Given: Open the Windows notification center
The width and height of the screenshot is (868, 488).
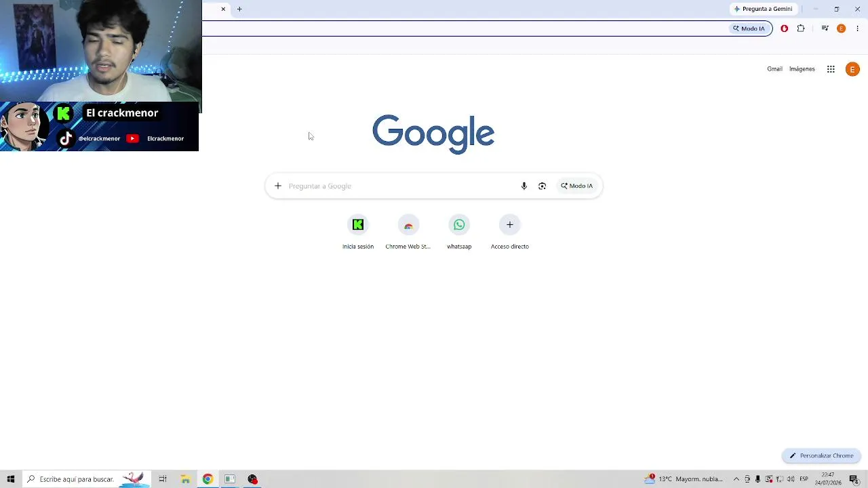Looking at the screenshot, I should 854,479.
